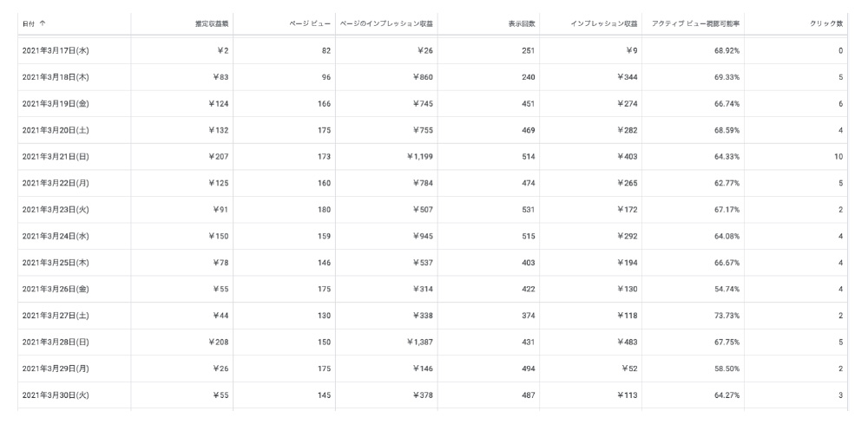Select the ¥1,199 page impression revenue cell
This screenshot has height=424, width=868.
tap(419, 157)
